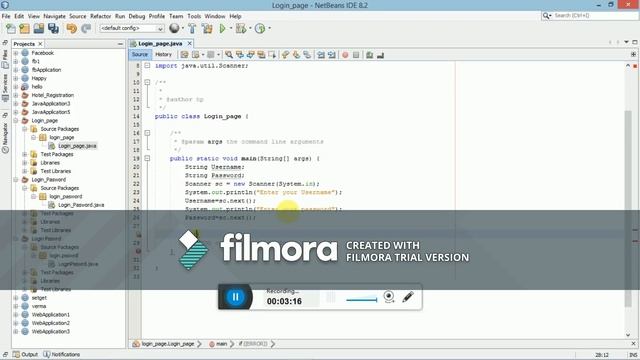The height and width of the screenshot is (360, 640).
Task: Click the Find Selection magnifier icon
Action: (x=229, y=55)
